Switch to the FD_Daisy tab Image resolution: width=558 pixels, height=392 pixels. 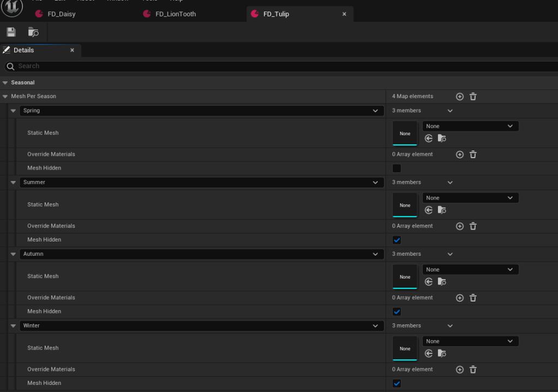click(61, 14)
